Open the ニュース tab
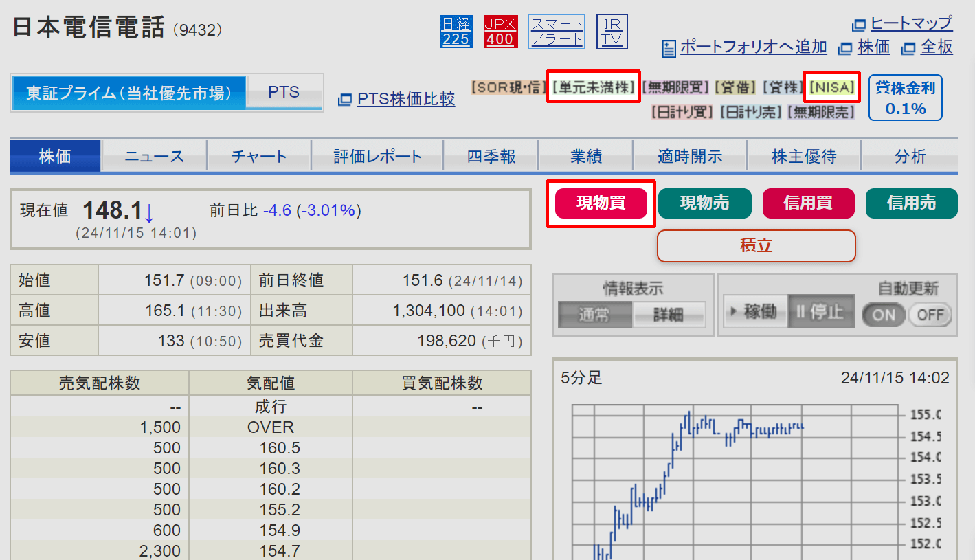This screenshot has height=560, width=975. coord(155,156)
